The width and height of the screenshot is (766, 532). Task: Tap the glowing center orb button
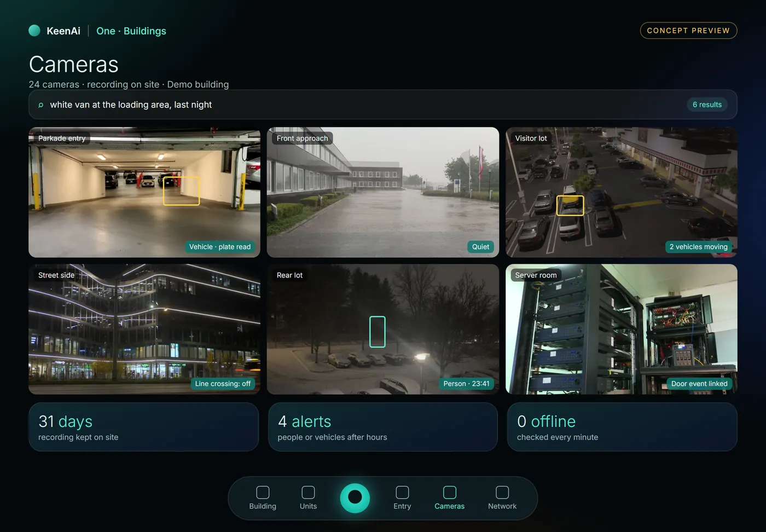[355, 498]
